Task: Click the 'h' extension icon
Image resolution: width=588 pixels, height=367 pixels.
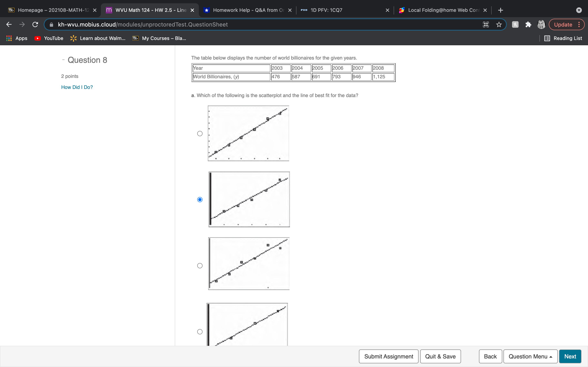Action: [515, 24]
